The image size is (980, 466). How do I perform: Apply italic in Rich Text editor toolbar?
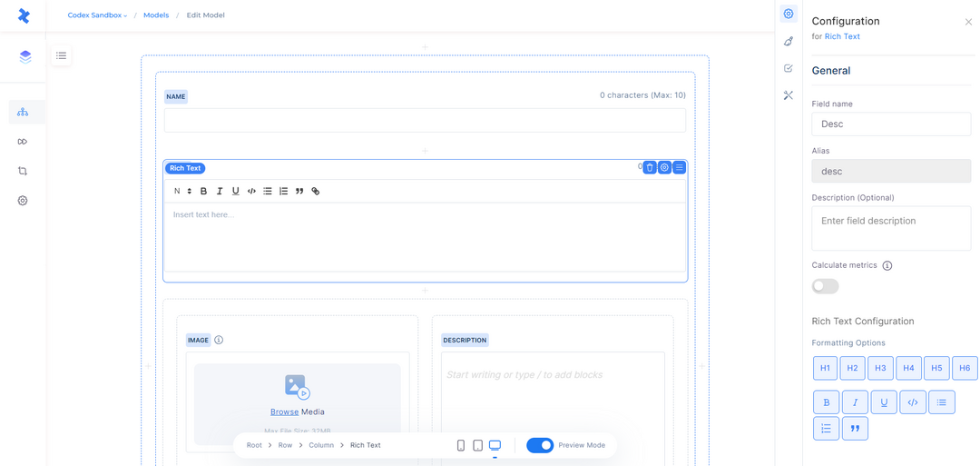pos(220,192)
